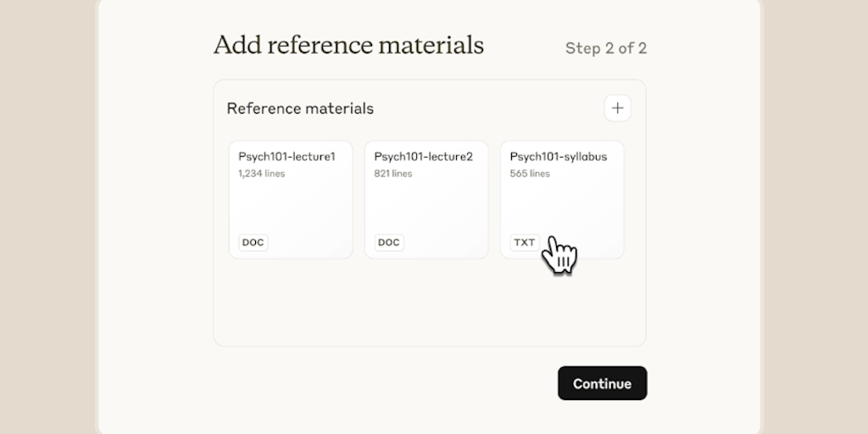
Task: Click the "565 lines" count label
Action: (x=530, y=174)
